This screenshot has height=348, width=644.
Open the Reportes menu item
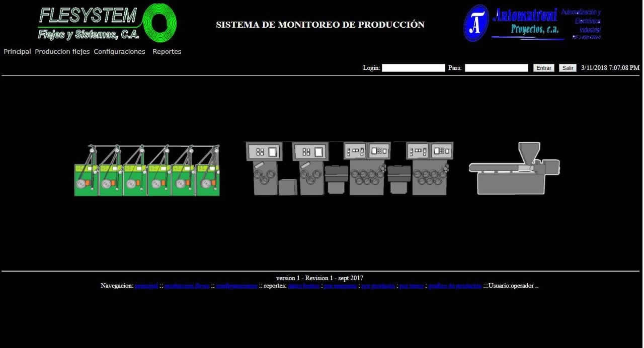pyautogui.click(x=167, y=51)
